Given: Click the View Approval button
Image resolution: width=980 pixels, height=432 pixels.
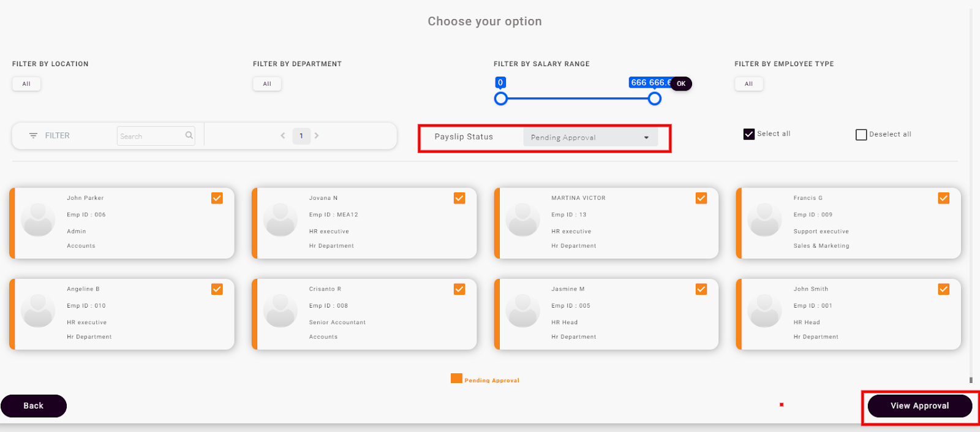Looking at the screenshot, I should point(919,406).
